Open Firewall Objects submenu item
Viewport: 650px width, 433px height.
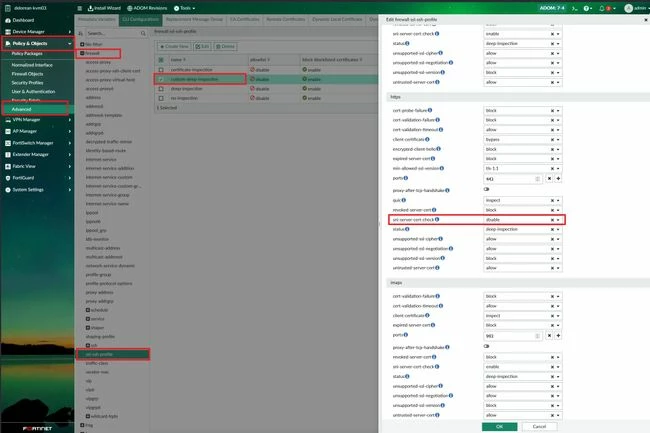pos(27,74)
